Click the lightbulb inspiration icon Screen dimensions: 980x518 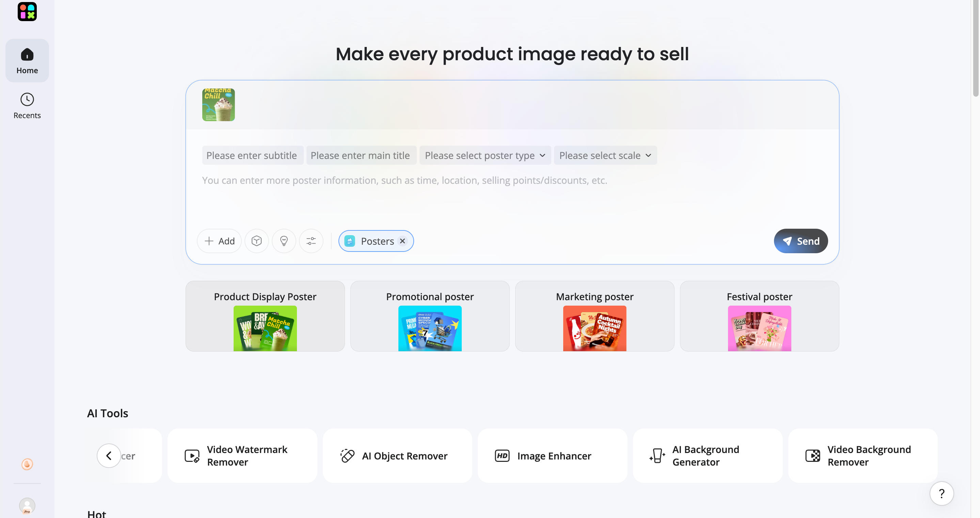point(284,241)
